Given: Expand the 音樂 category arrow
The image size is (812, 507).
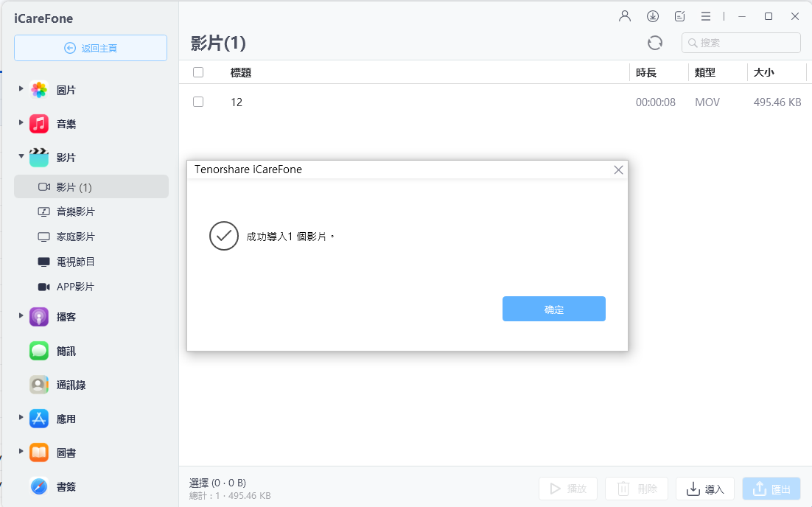Looking at the screenshot, I should coord(21,123).
